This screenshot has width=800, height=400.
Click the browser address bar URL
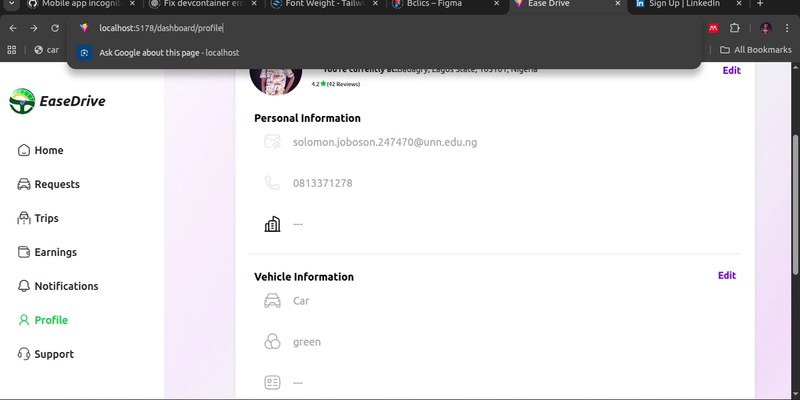(x=161, y=28)
